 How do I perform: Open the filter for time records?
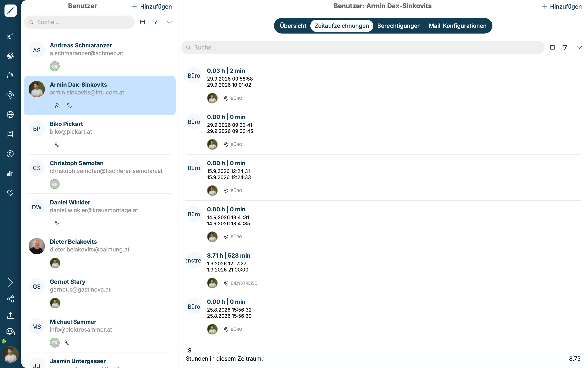565,47
